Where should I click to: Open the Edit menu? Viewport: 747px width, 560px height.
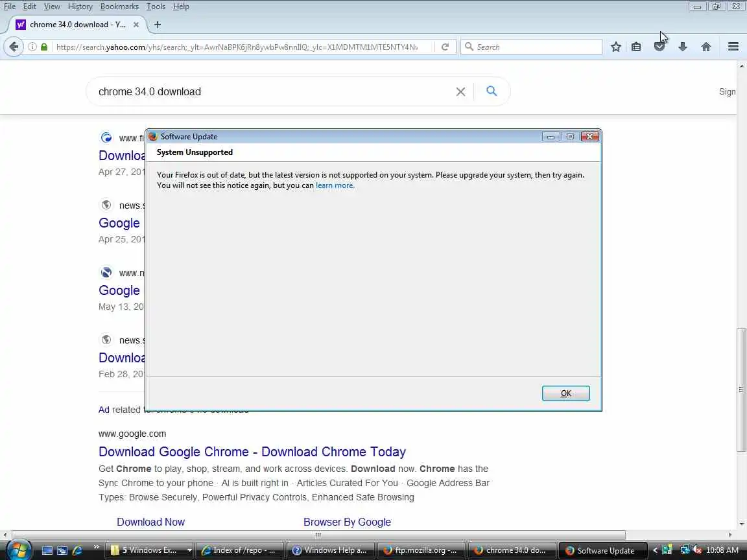[x=30, y=6]
